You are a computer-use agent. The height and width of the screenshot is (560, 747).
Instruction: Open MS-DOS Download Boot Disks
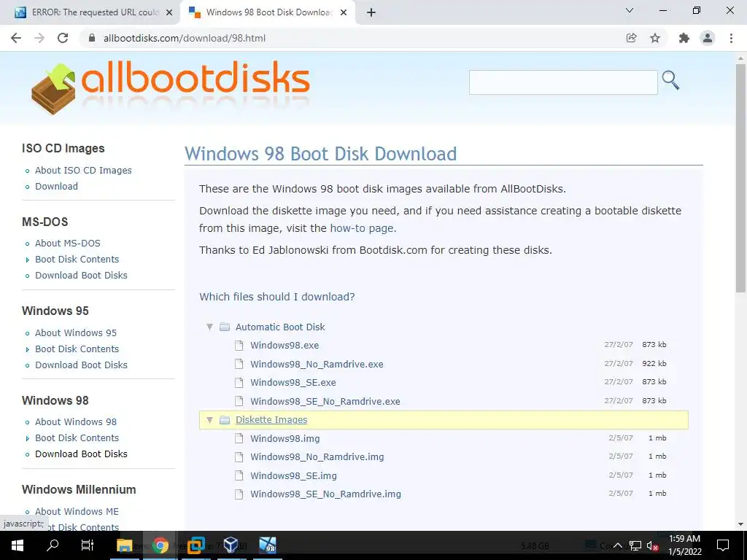click(81, 275)
